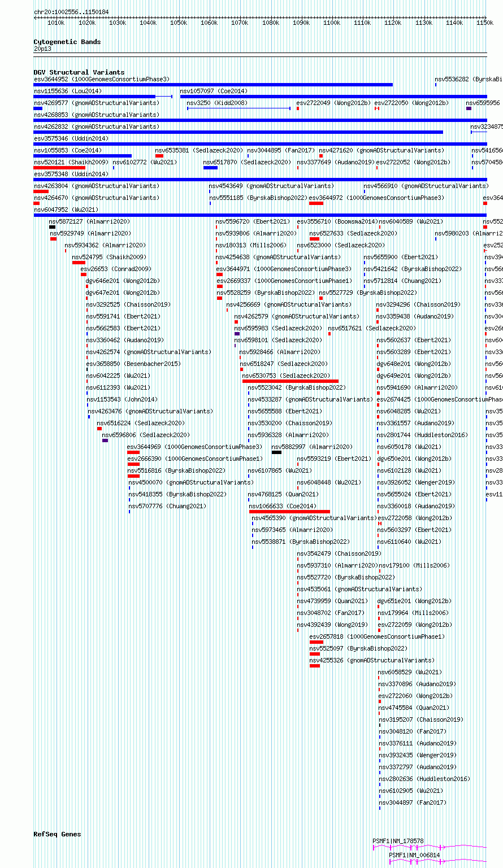Select nsv5882997 (Almarri2020) label
Screen dimensions: 503x868
312,447
